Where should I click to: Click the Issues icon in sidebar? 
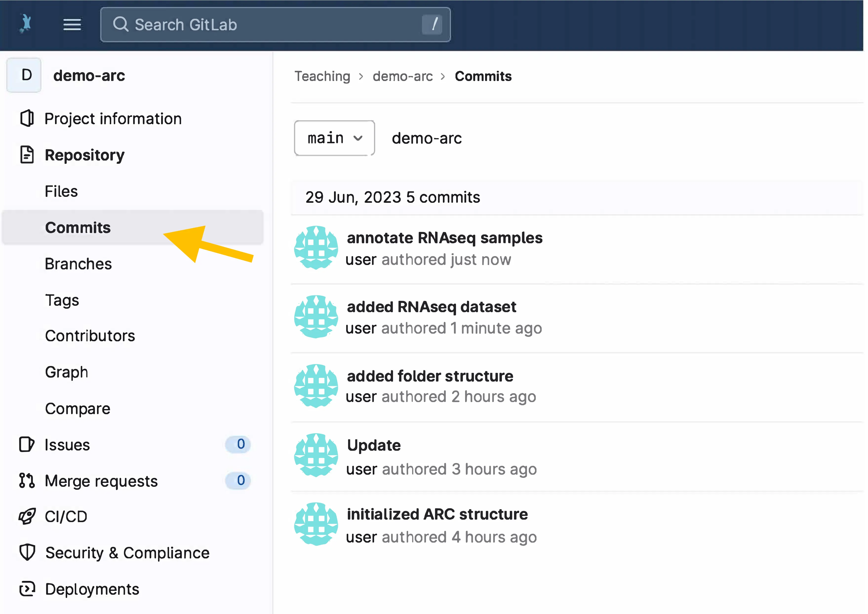tap(26, 444)
